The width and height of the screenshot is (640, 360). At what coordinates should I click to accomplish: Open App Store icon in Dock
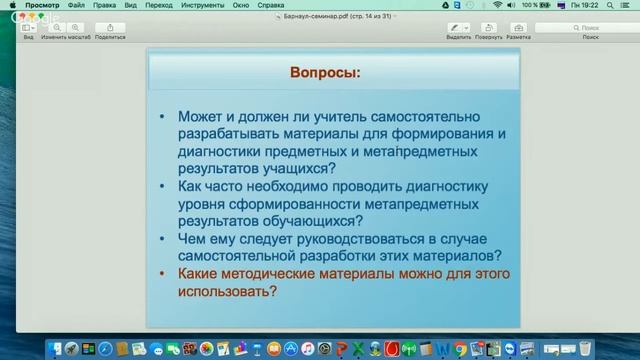pyautogui.click(x=291, y=349)
